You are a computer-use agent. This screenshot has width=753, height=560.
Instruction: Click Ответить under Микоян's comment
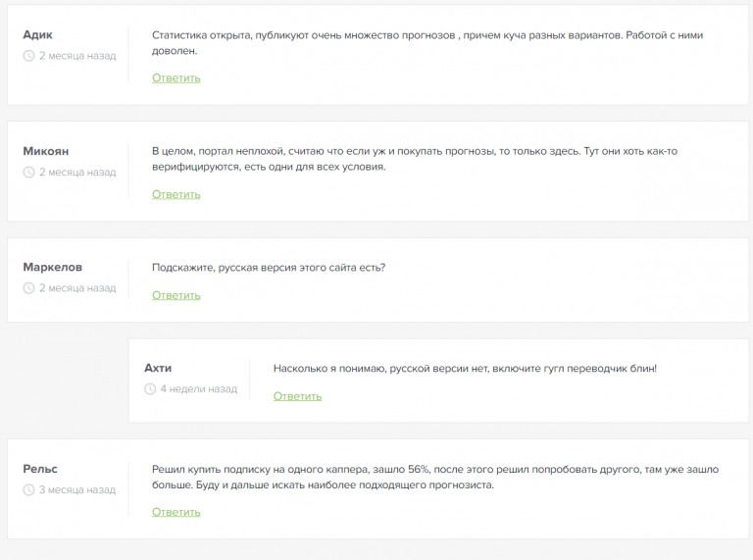coord(176,194)
